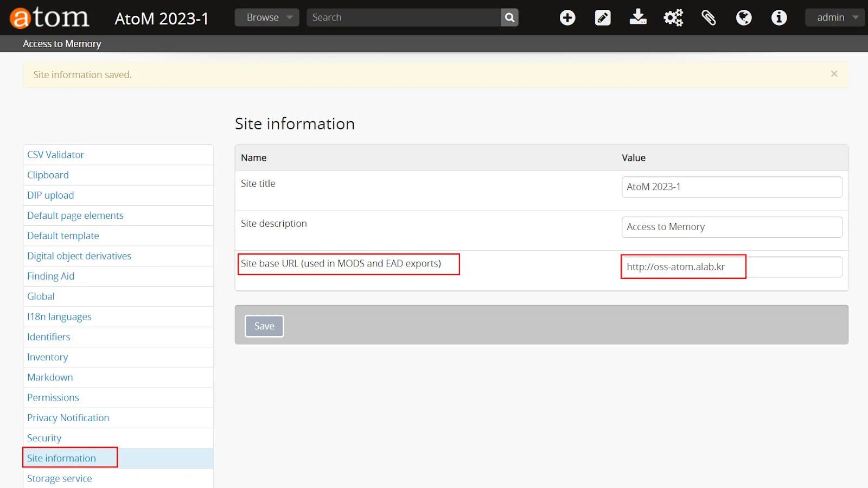
Task: Click the search magnifier button
Action: pos(509,17)
